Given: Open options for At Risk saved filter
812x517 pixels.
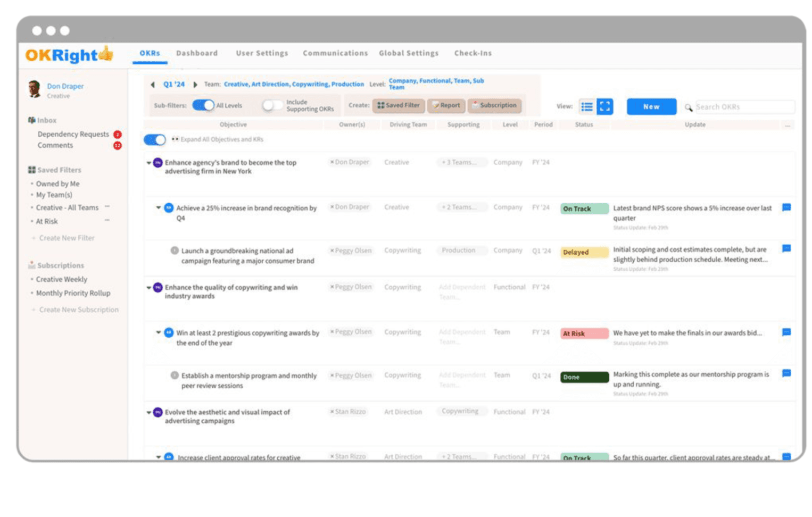Looking at the screenshot, I should (x=107, y=220).
